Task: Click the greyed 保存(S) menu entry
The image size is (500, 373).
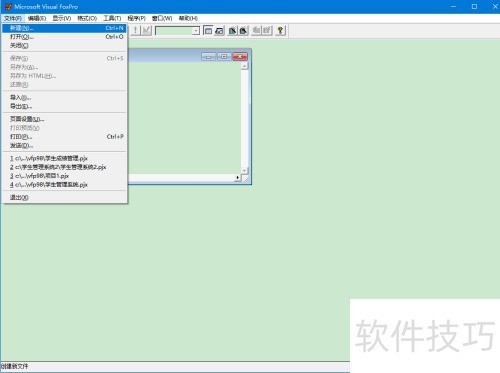Action: point(64,58)
